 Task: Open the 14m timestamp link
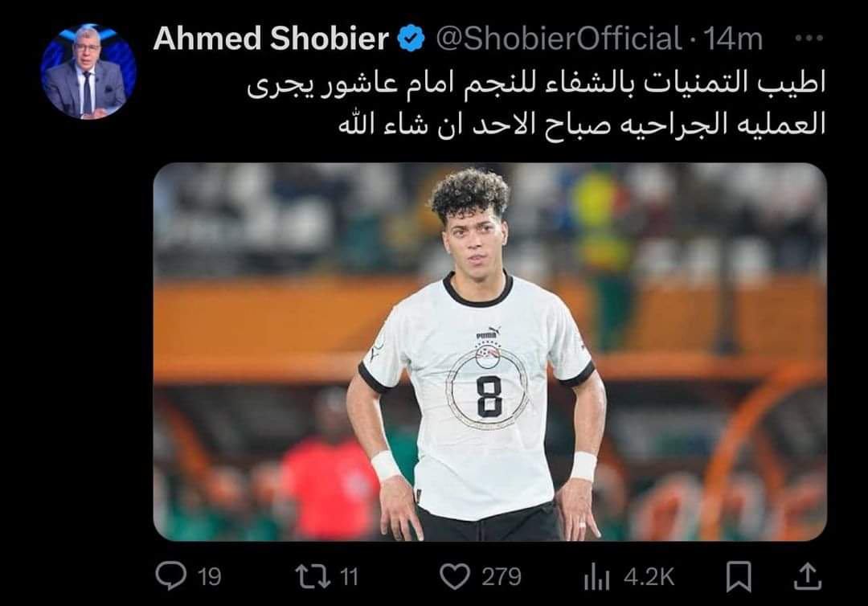point(733,39)
